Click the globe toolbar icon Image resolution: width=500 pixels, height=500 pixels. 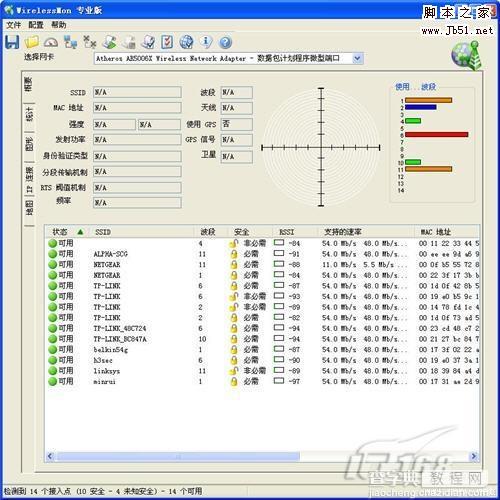coord(186,42)
